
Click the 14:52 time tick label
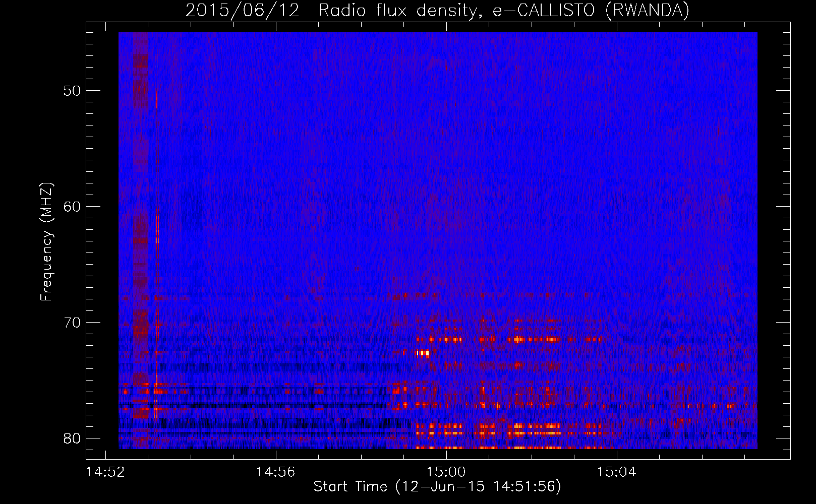105,472
